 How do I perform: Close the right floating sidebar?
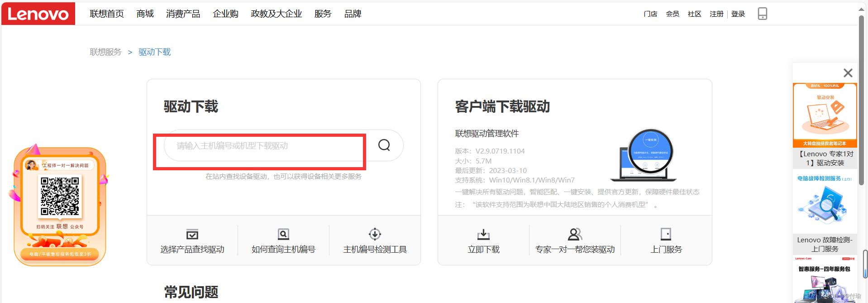point(848,73)
